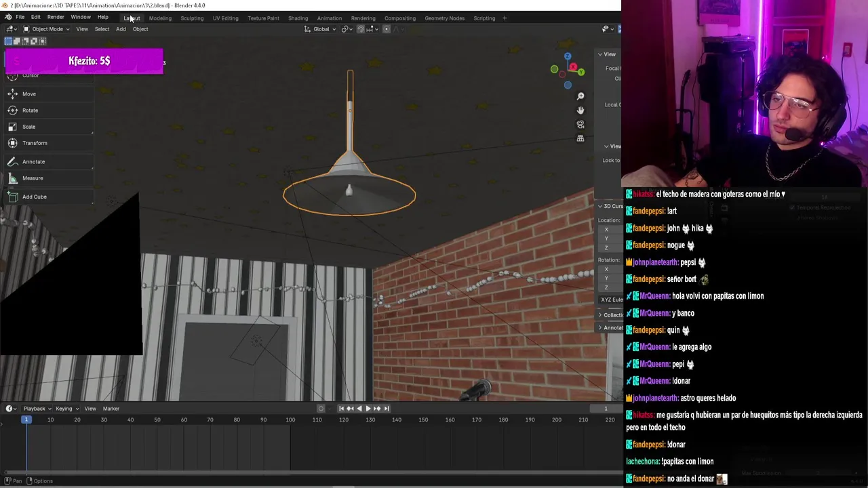This screenshot has width=868, height=488.
Task: Open the viewport Add menu
Action: [121, 29]
